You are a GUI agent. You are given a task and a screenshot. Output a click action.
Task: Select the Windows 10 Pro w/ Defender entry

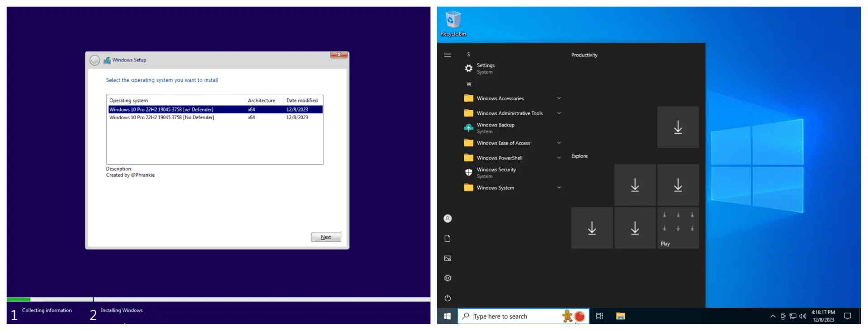pos(215,109)
